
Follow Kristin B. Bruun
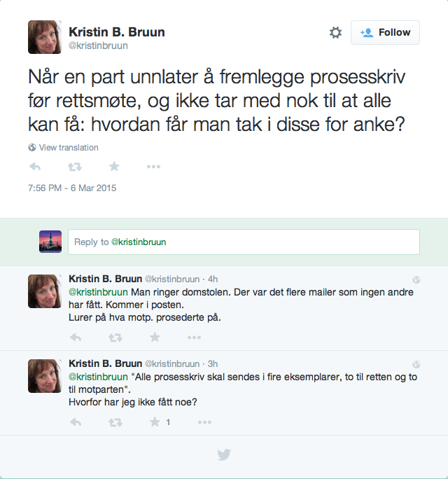(x=385, y=32)
